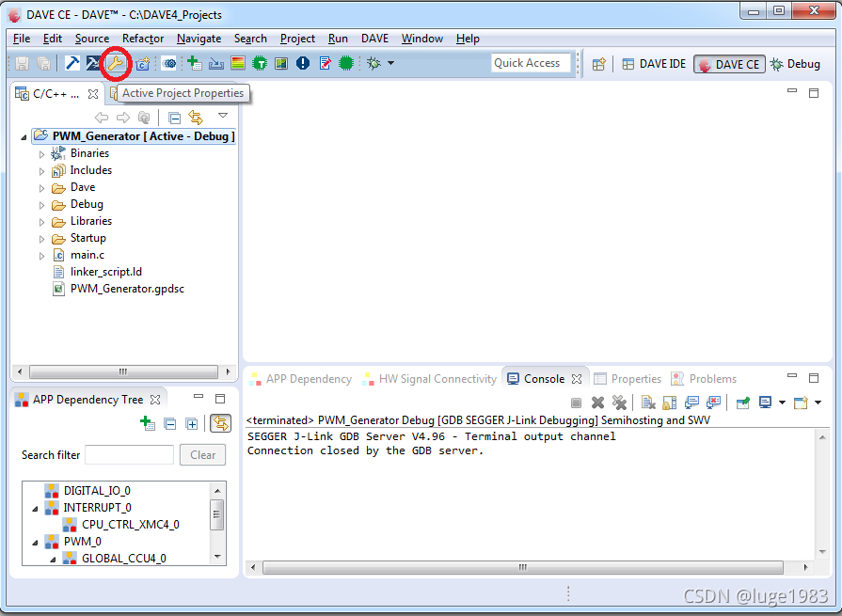Collapse all nodes in APP Dependency Tree
Viewport: 842px width, 616px height.
point(170,424)
